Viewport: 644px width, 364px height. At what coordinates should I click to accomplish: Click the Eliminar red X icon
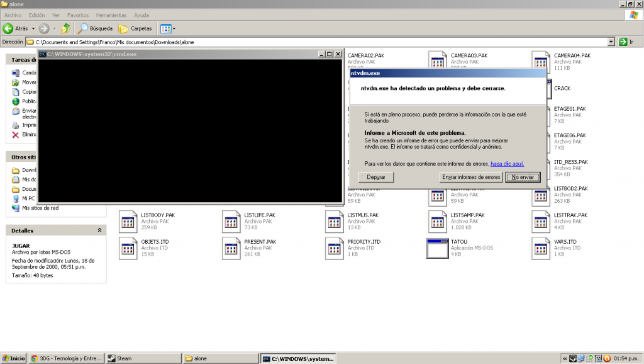point(16,135)
